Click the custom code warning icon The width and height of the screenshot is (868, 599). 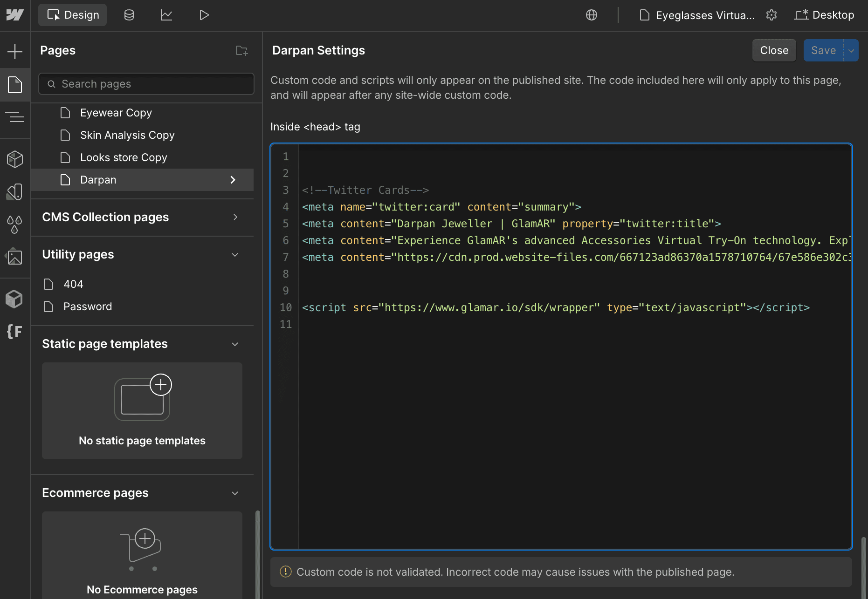click(285, 572)
